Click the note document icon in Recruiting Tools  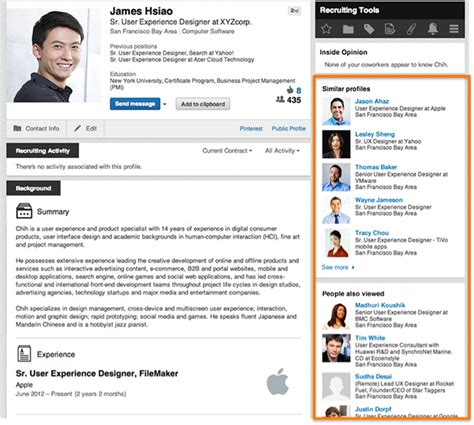pyautogui.click(x=390, y=29)
